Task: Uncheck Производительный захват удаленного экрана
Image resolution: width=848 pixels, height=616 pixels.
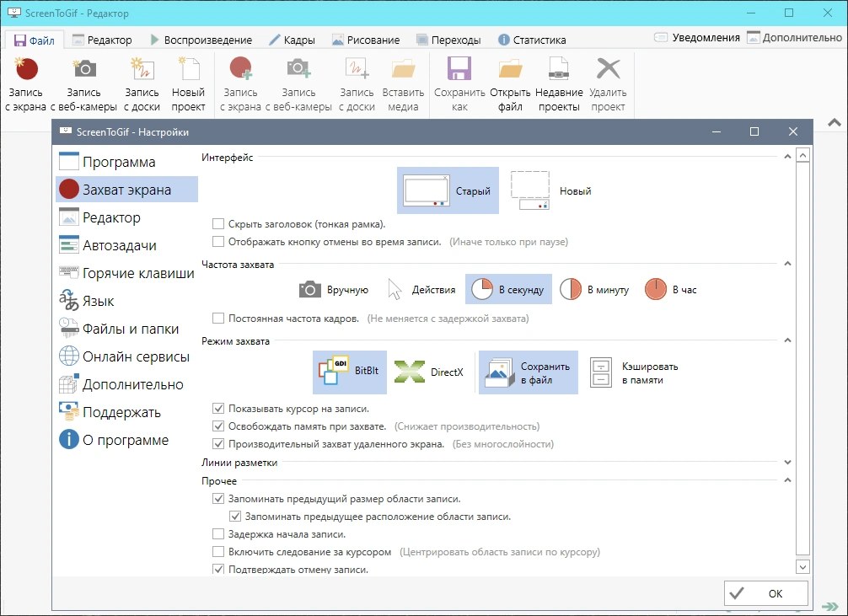Action: click(x=218, y=444)
